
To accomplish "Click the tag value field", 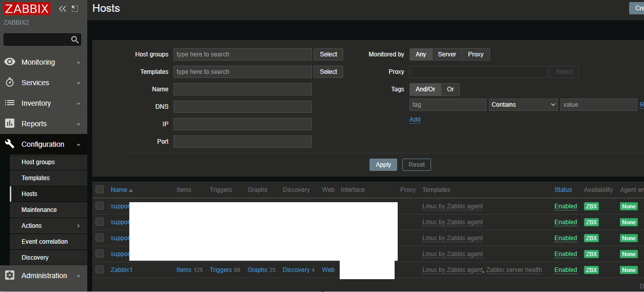I will 599,105.
